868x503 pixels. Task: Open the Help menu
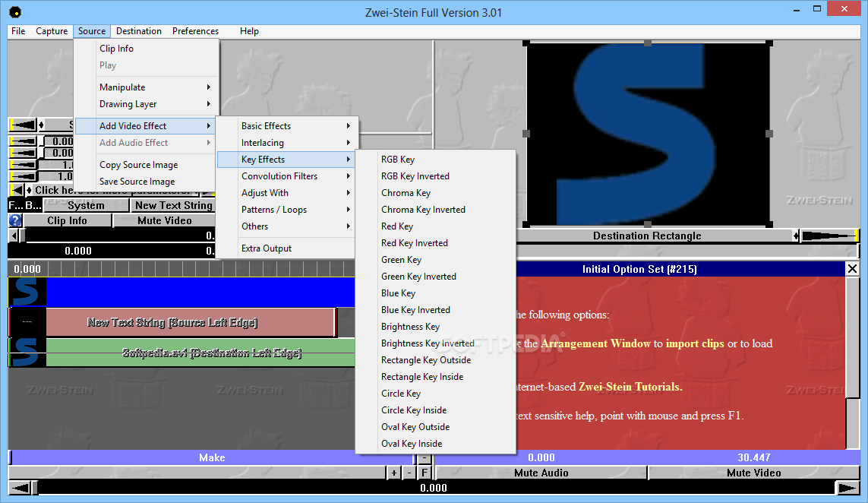pos(249,31)
